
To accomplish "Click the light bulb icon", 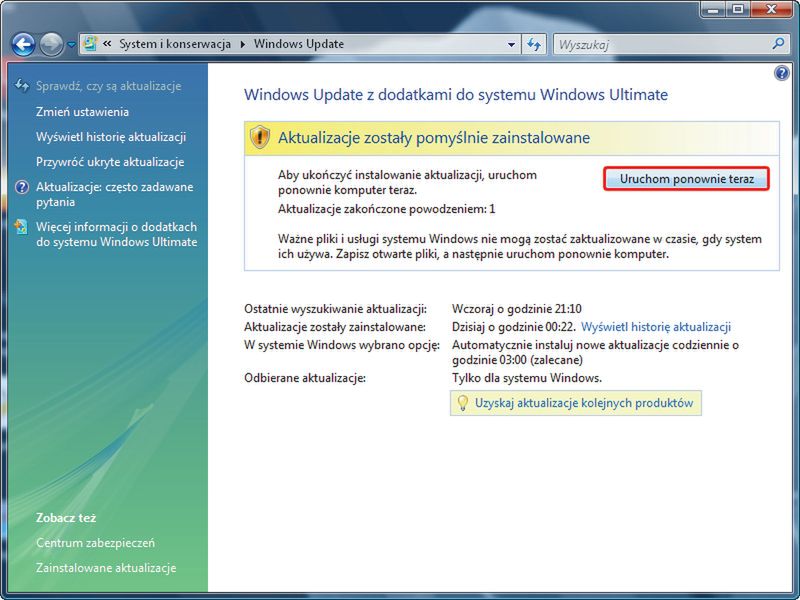I will point(462,403).
